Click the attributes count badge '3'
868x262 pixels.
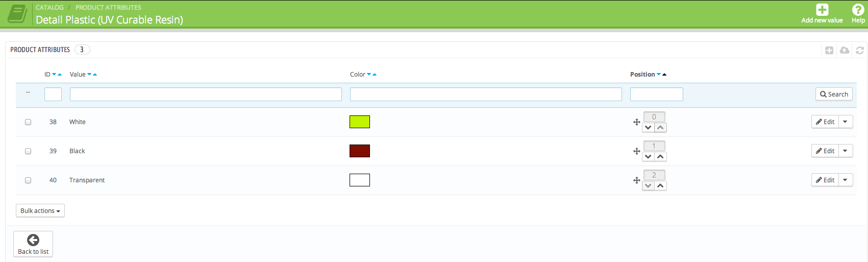point(82,50)
